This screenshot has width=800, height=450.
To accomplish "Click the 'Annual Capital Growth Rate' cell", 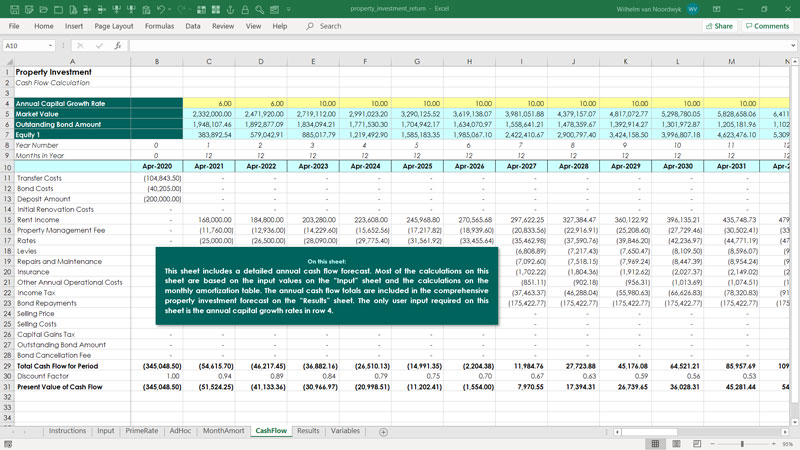I will pyautogui.click(x=72, y=103).
